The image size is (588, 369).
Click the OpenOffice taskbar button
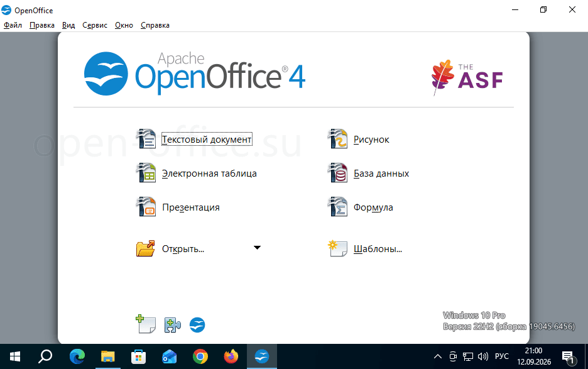point(262,356)
